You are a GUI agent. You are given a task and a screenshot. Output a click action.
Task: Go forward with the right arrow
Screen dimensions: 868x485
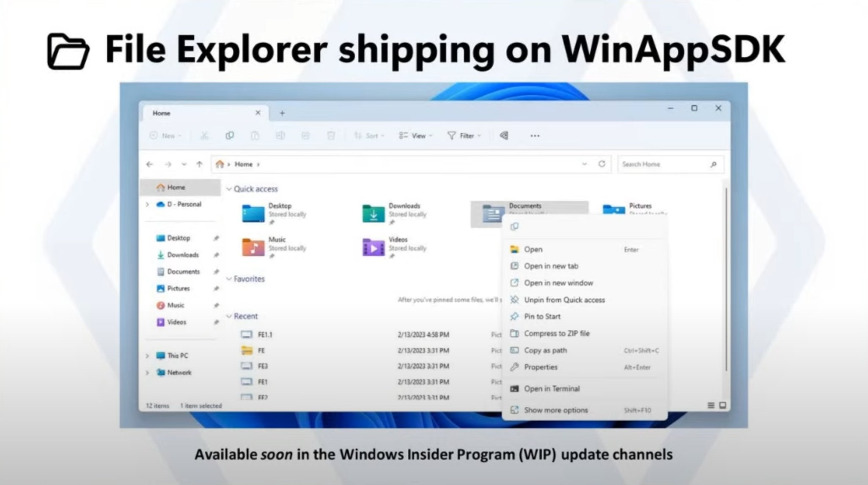coord(168,164)
